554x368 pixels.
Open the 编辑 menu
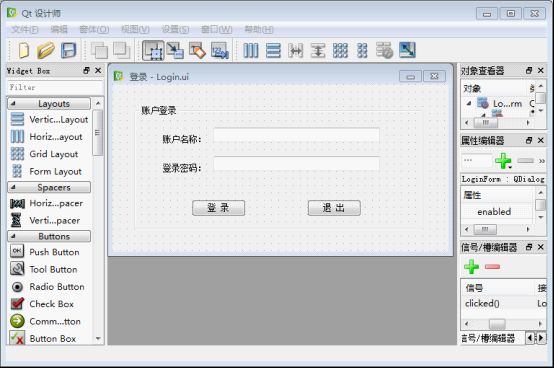59,29
